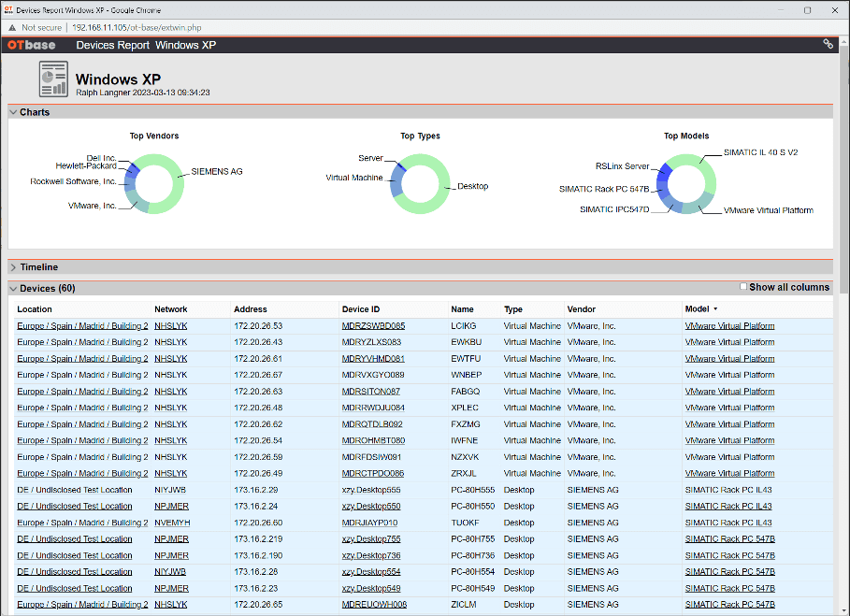Click the Device ID column header

(361, 309)
